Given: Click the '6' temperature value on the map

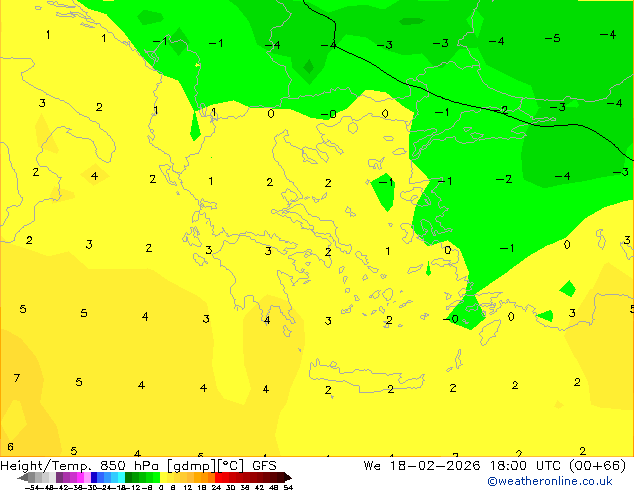Looking at the screenshot, I should tap(11, 447).
